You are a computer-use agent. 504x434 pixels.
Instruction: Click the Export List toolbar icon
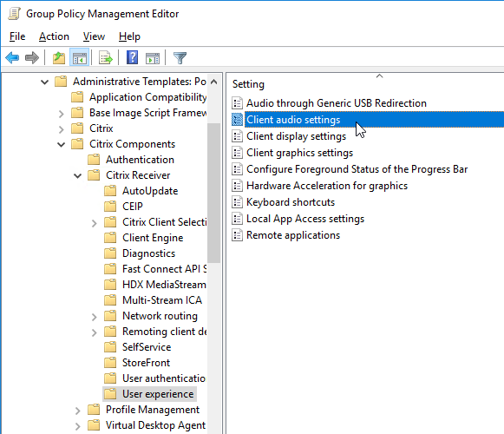(x=106, y=58)
